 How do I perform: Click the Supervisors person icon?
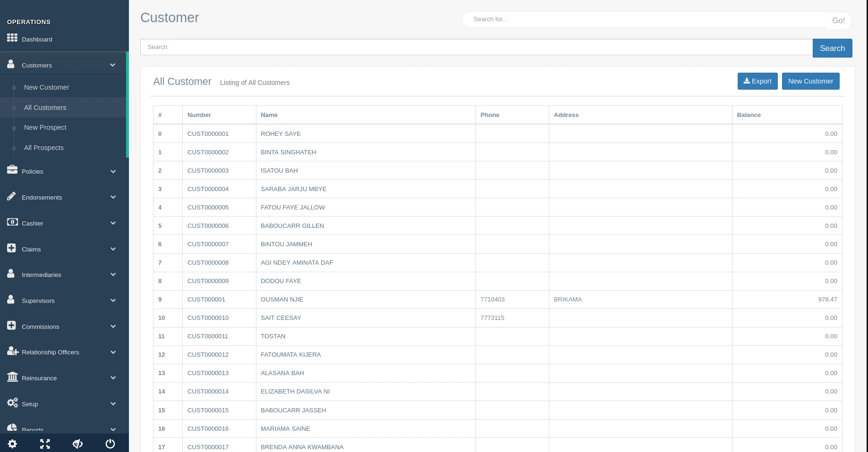(x=11, y=299)
